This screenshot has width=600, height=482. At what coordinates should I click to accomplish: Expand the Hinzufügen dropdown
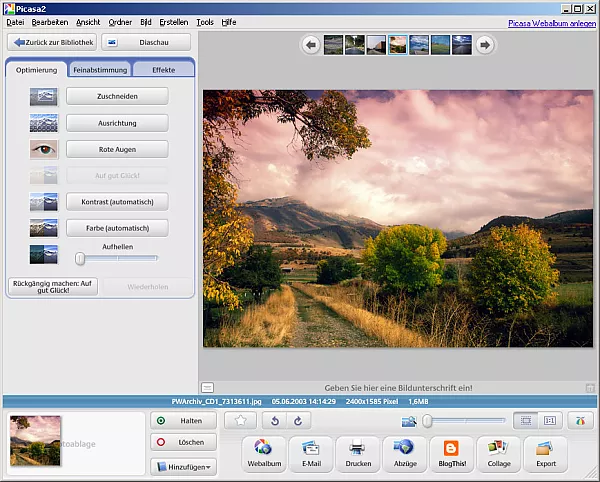click(183, 466)
